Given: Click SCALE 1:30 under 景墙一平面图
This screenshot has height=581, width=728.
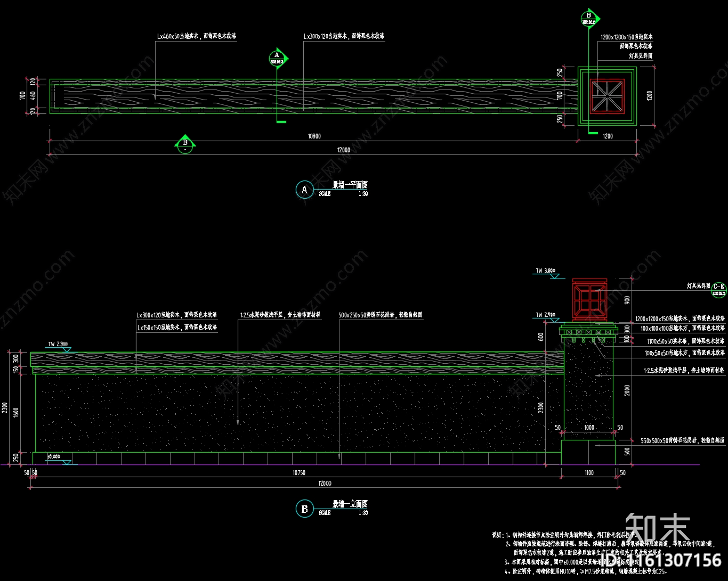Looking at the screenshot, I should point(343,194).
